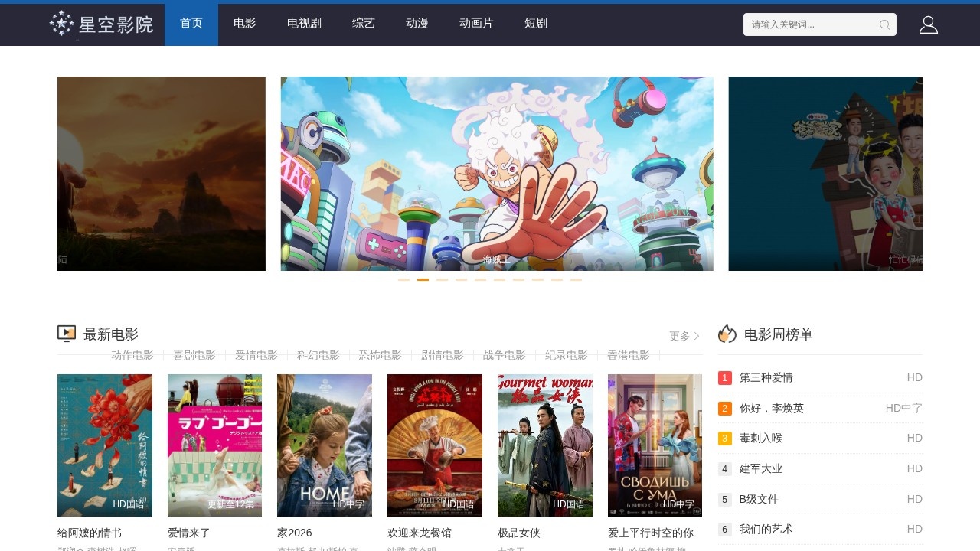Go to the 首页 tab
This screenshot has height=551, width=980.
[x=191, y=24]
